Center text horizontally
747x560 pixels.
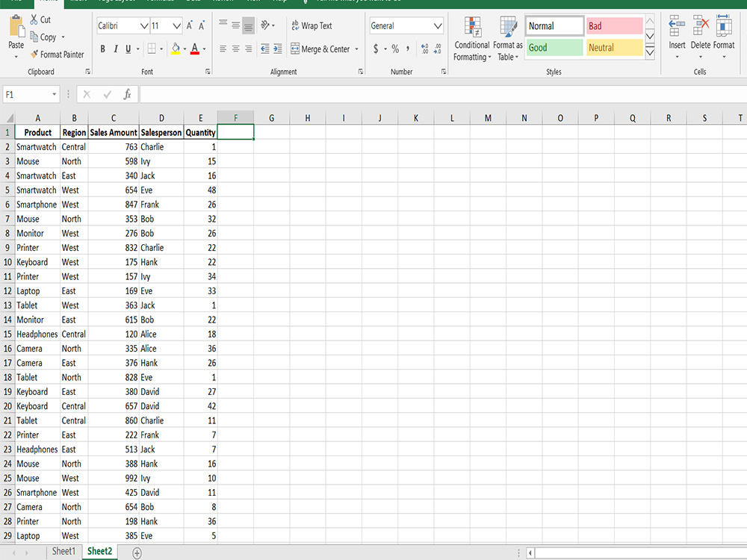tap(236, 49)
